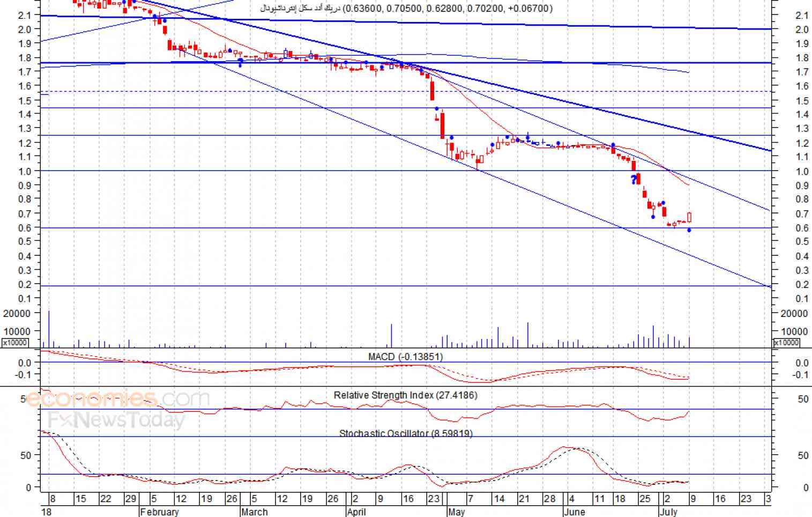Click the February label on the time axis
Screen dimensions: 812x517
[x=159, y=512]
